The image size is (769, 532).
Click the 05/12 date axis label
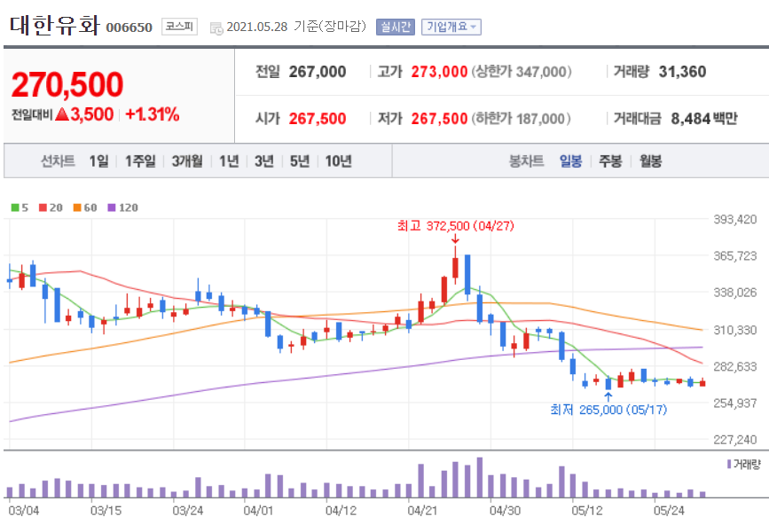click(586, 511)
